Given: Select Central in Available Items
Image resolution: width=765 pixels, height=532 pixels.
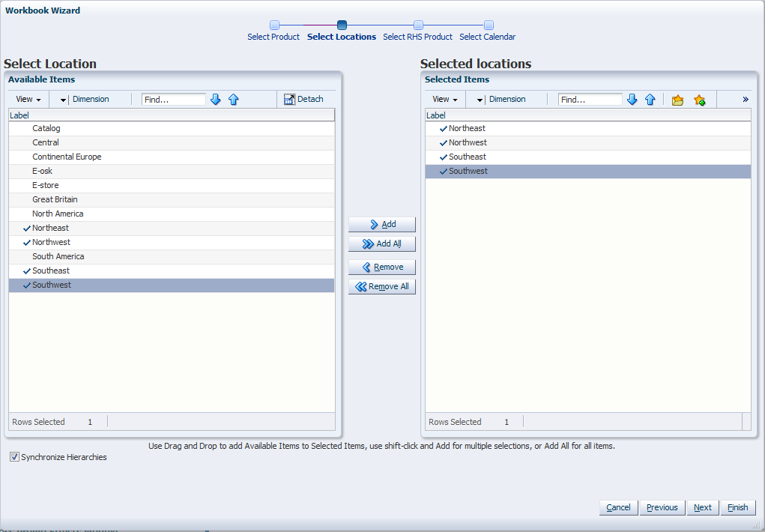Looking at the screenshot, I should tap(172, 142).
